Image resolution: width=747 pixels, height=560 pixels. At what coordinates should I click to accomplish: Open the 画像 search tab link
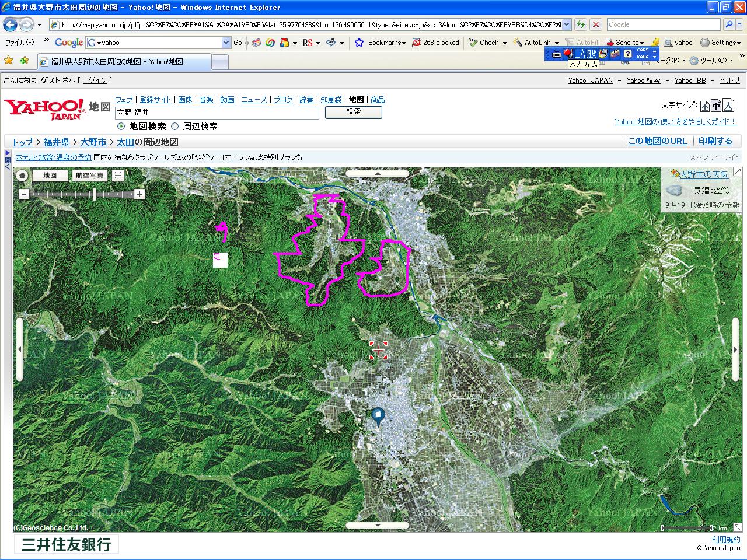pos(185,100)
